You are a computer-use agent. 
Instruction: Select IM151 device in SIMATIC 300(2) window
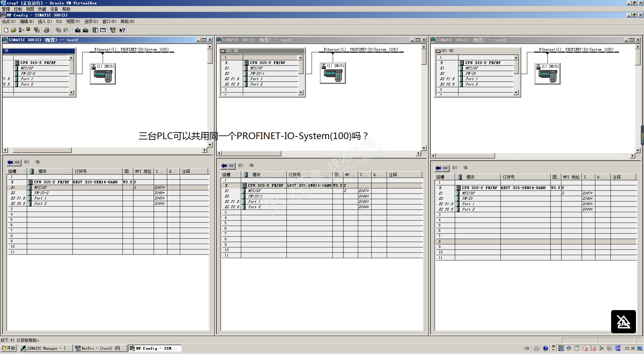coord(333,73)
